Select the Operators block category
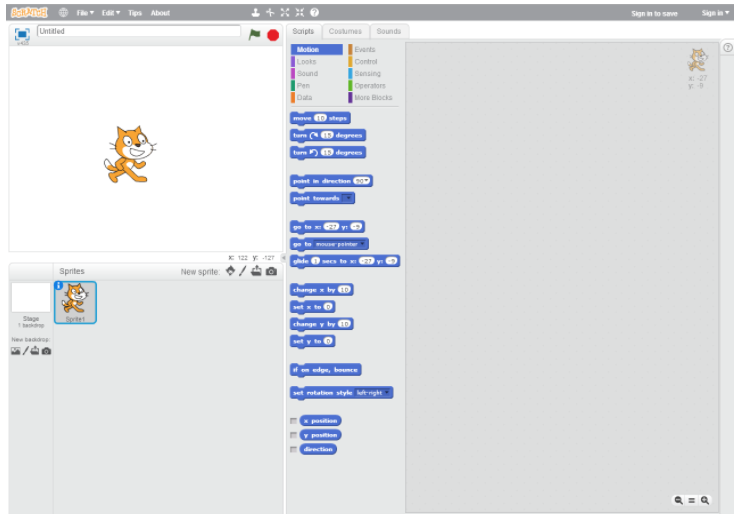This screenshot has width=738, height=522. point(373,86)
